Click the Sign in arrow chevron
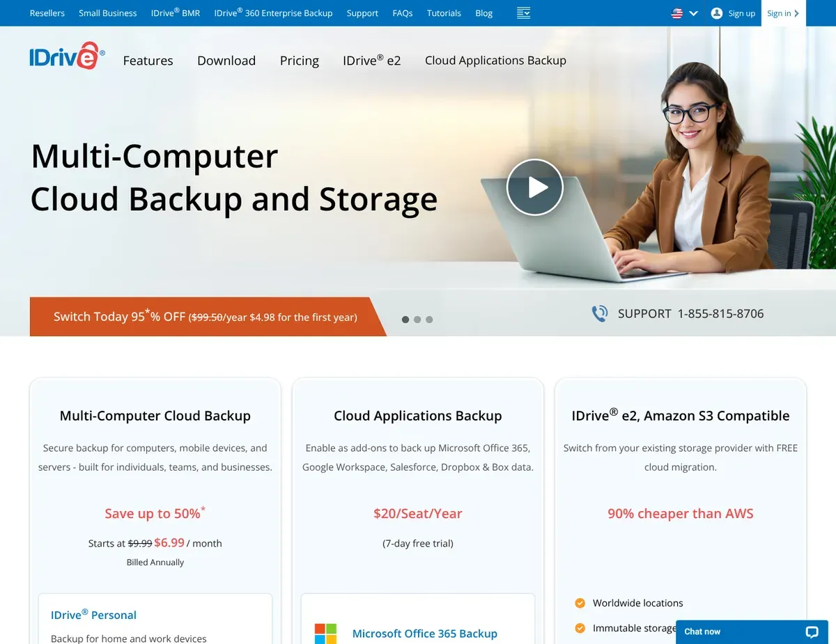Screen dimensions: 836x644 click(796, 13)
